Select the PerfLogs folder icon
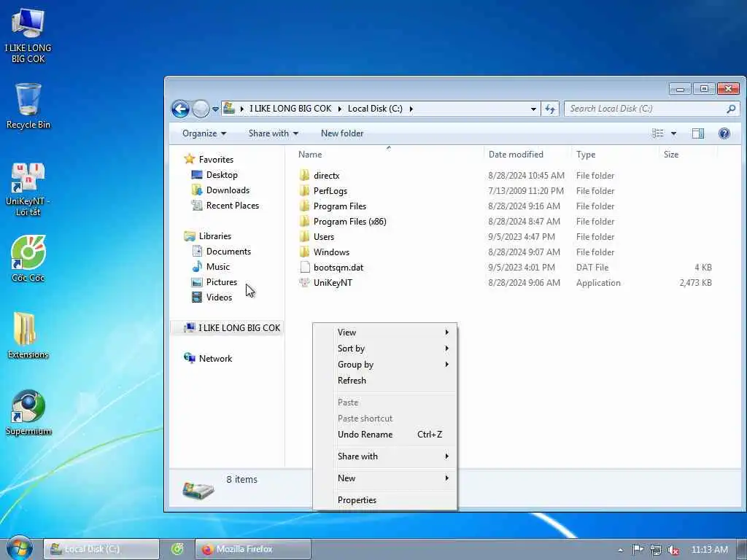The width and height of the screenshot is (747, 560). point(305,190)
